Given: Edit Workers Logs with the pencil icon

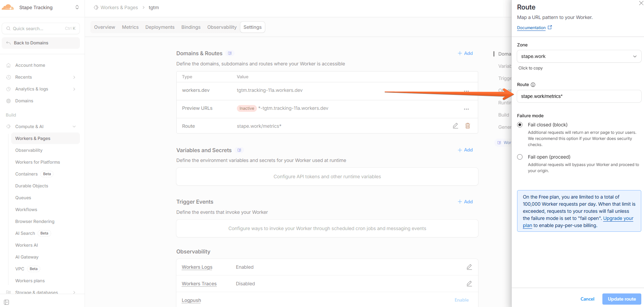Looking at the screenshot, I should [469, 267].
